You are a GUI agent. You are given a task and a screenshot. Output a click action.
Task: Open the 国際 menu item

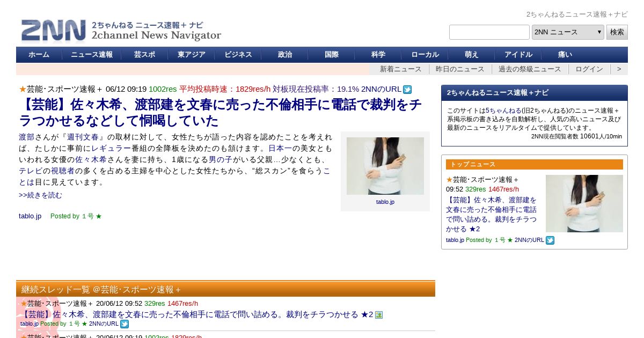332,55
